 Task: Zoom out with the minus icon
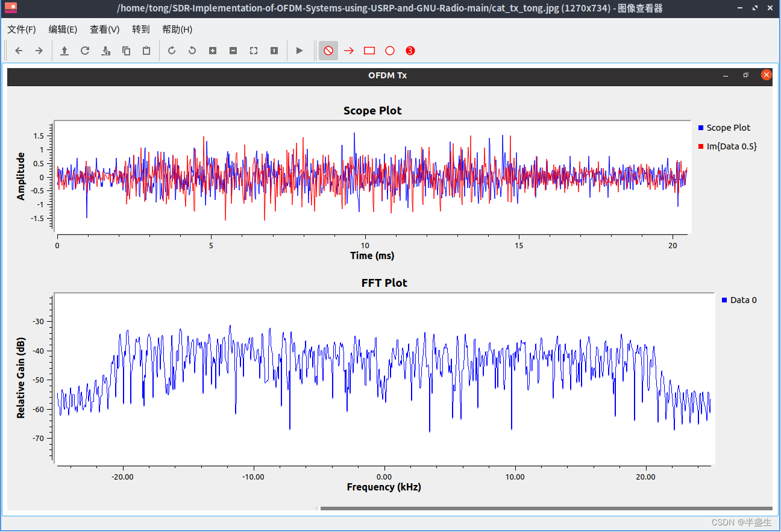point(233,51)
